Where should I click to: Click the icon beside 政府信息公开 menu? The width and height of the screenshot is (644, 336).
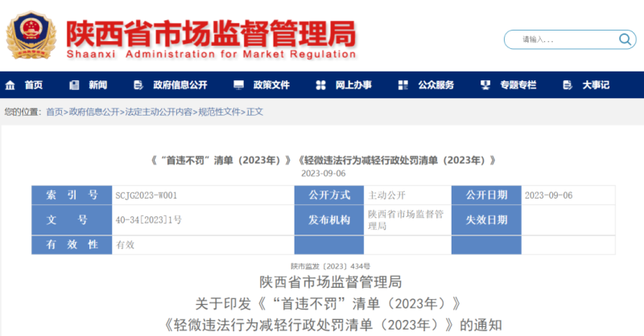[138, 85]
